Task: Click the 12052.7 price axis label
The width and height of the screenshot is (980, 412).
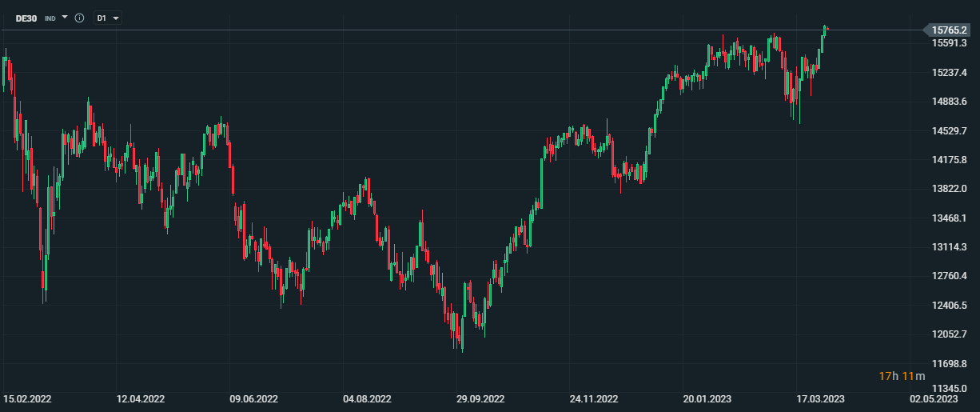Action: point(949,334)
